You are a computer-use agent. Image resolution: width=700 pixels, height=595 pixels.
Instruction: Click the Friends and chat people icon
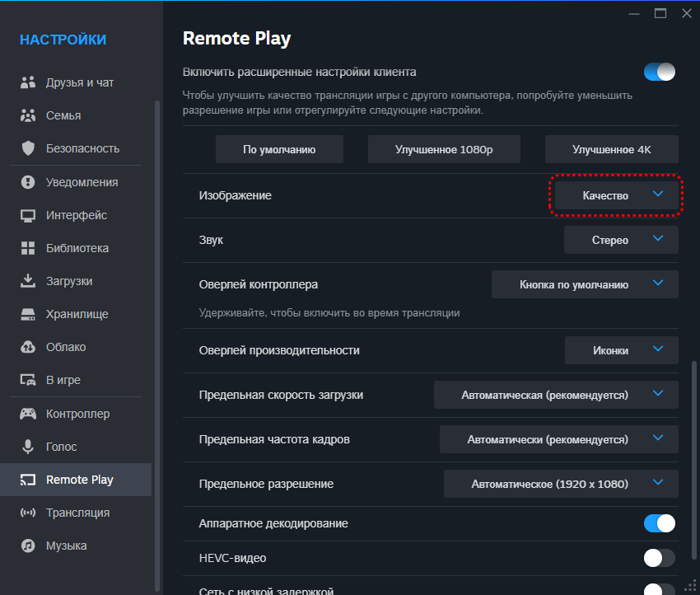coord(29,82)
